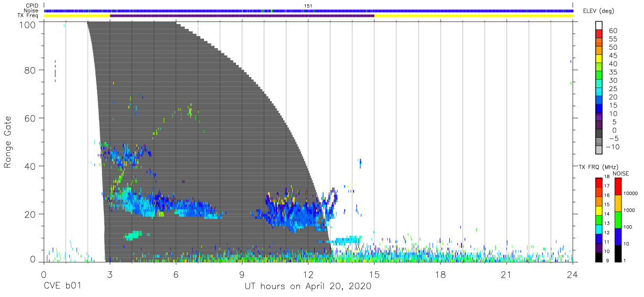Click the -10 tick on the elevation colorbar
This screenshot has width=644, height=297.
[x=614, y=147]
